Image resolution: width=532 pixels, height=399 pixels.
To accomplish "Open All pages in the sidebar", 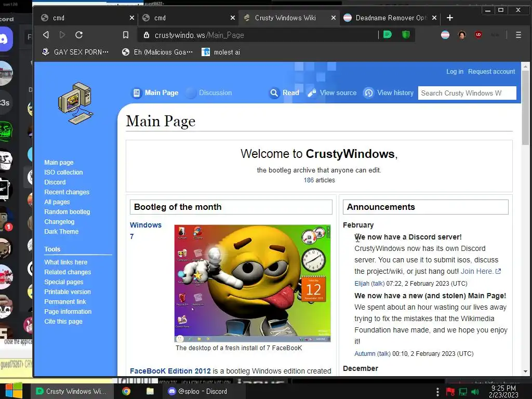I will [57, 202].
